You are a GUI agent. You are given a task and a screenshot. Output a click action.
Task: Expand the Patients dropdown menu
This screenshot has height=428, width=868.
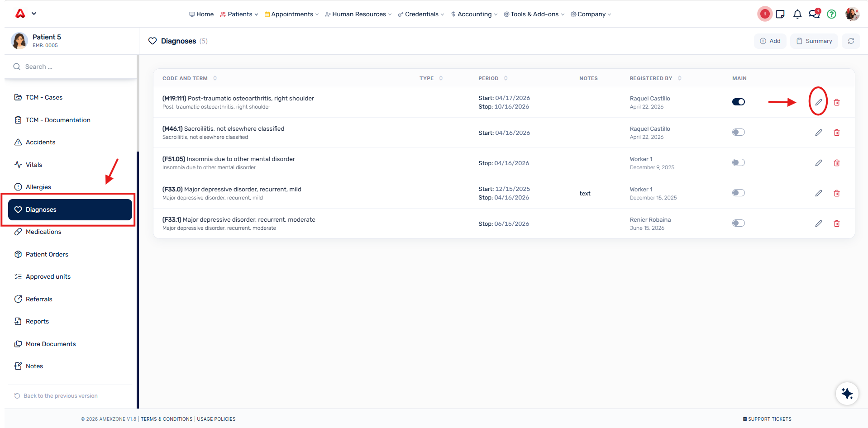(x=239, y=14)
